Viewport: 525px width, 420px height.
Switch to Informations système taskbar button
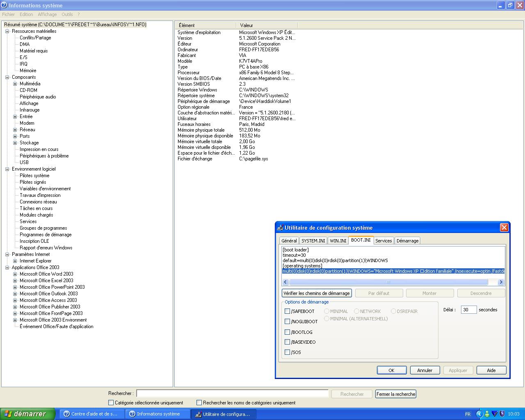click(158, 414)
